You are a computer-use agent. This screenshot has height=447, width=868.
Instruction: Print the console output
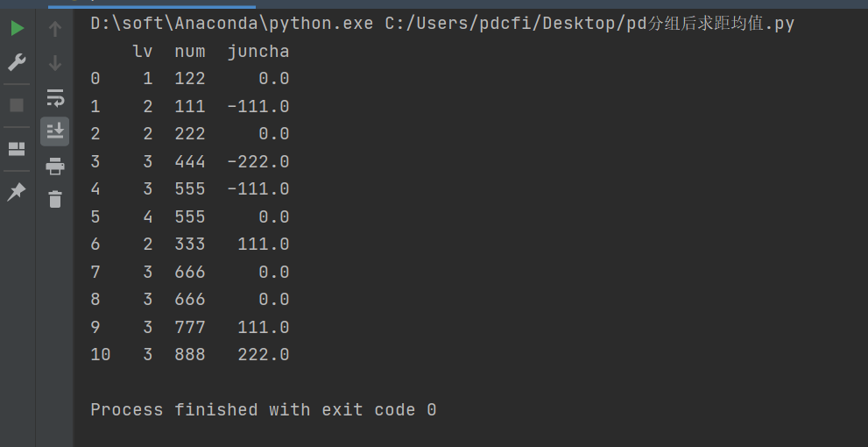[55, 166]
